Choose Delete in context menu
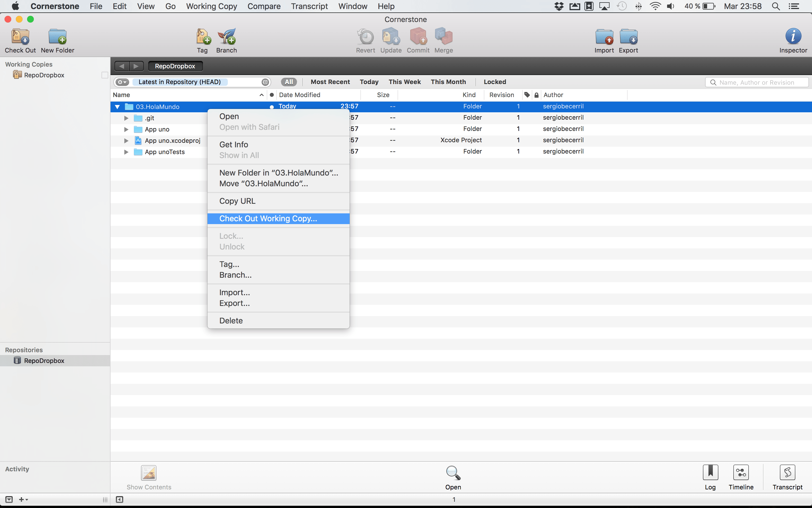This screenshot has width=812, height=508. click(279, 321)
